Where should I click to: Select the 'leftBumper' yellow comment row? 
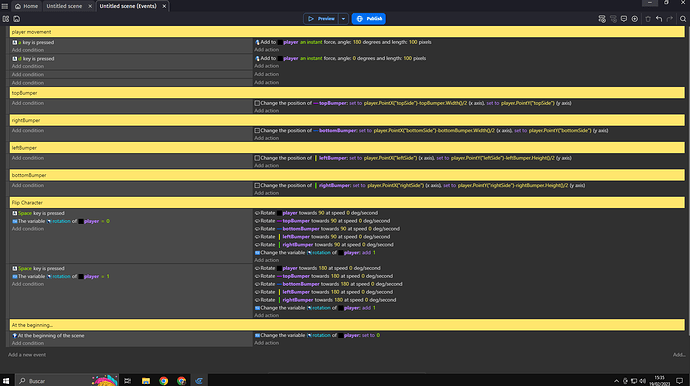point(347,148)
